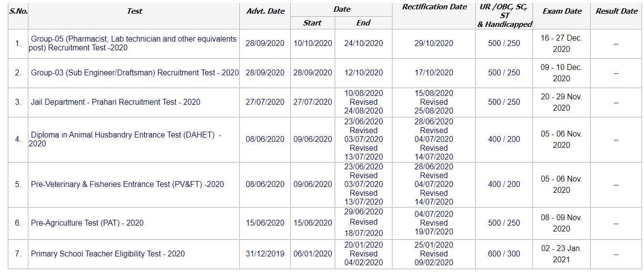Image resolution: width=644 pixels, height=277 pixels.
Task: Click the Test column header
Action: click(x=134, y=11)
